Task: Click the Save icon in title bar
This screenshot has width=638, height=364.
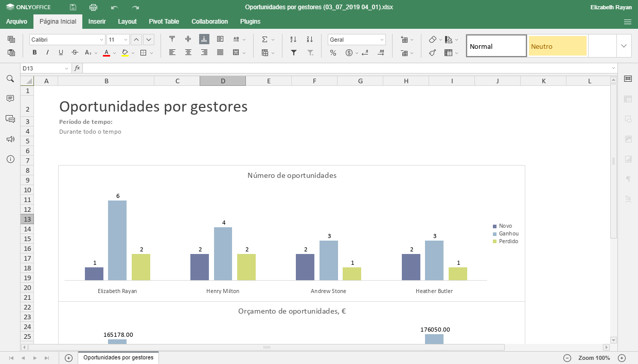Action: coord(73,7)
